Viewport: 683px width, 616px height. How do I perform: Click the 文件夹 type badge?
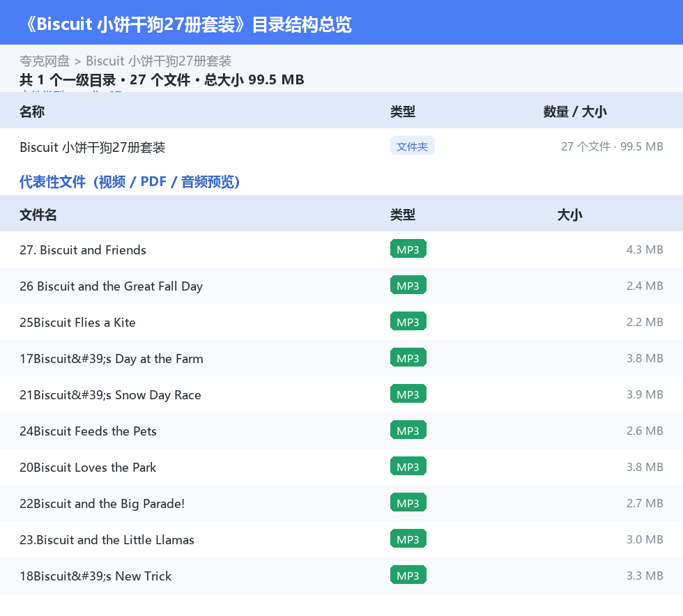pyautogui.click(x=412, y=146)
